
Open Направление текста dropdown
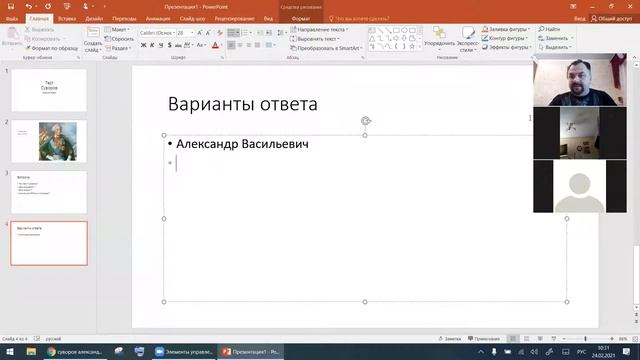(x=319, y=30)
